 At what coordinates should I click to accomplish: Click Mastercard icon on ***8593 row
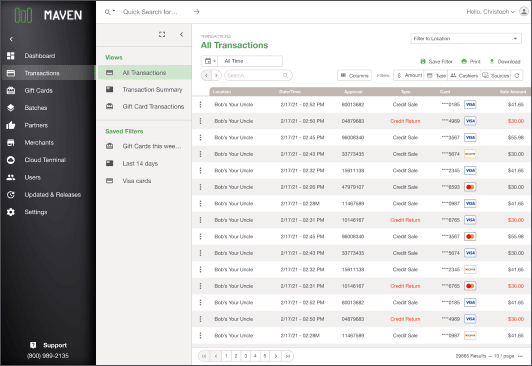(x=470, y=187)
